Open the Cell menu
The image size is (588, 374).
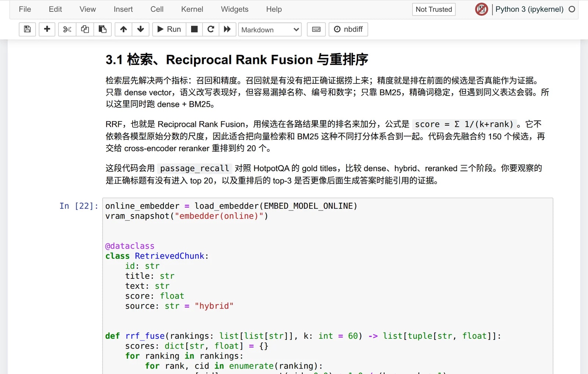tap(157, 9)
